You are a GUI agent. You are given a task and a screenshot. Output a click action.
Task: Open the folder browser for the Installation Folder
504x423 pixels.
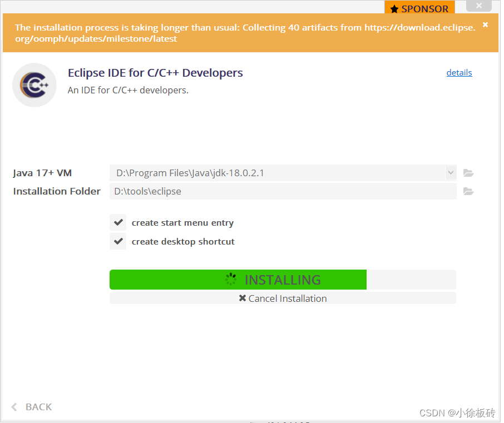point(468,191)
